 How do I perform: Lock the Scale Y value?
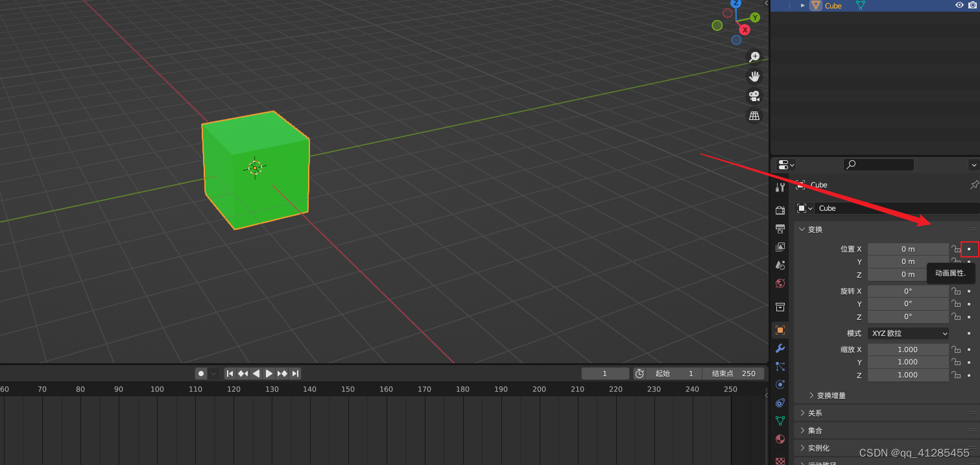[956, 362]
